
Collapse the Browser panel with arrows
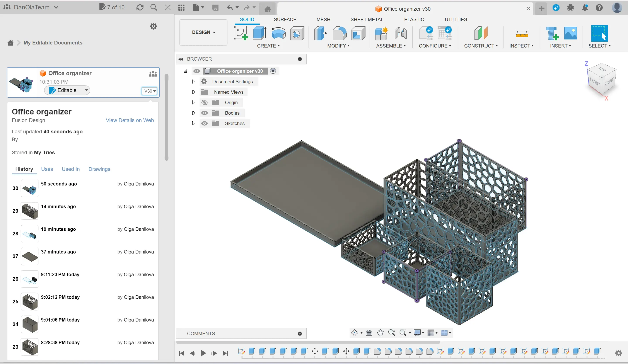coord(181,59)
